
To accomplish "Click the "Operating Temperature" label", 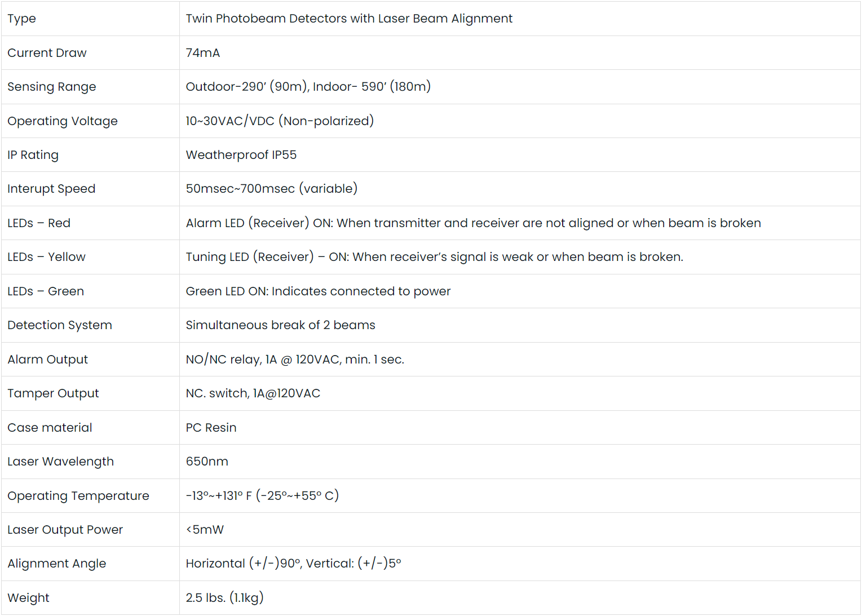I will [78, 496].
